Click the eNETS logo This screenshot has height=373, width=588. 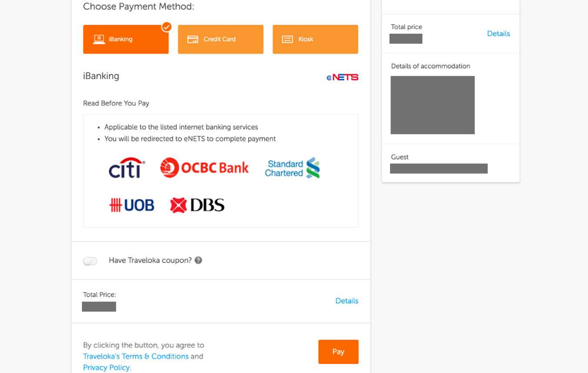tap(342, 77)
